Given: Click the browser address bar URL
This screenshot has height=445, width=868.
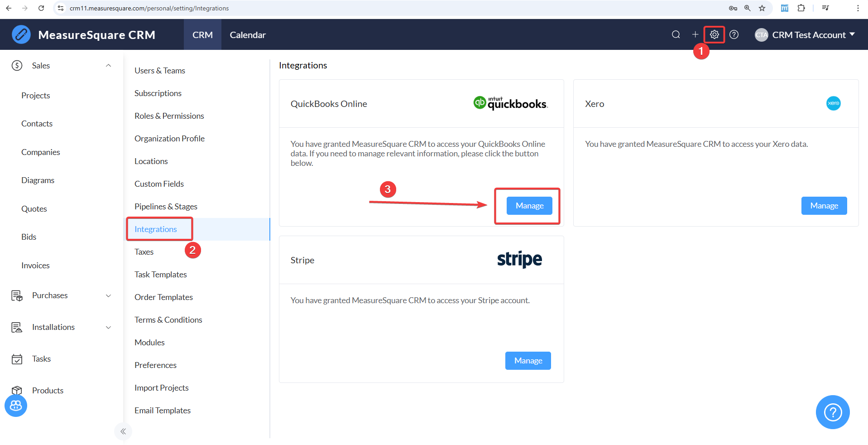Looking at the screenshot, I should [x=149, y=8].
